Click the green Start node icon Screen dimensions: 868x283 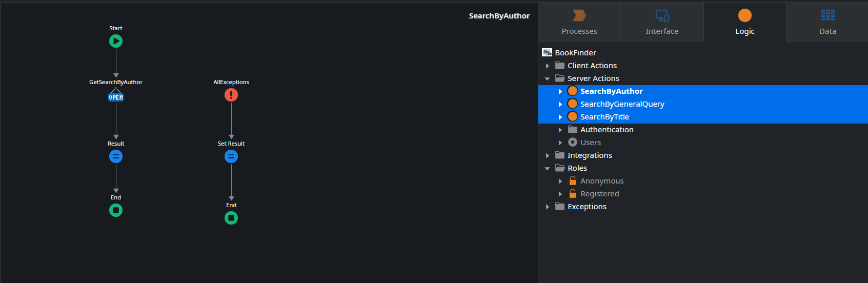coord(116,41)
